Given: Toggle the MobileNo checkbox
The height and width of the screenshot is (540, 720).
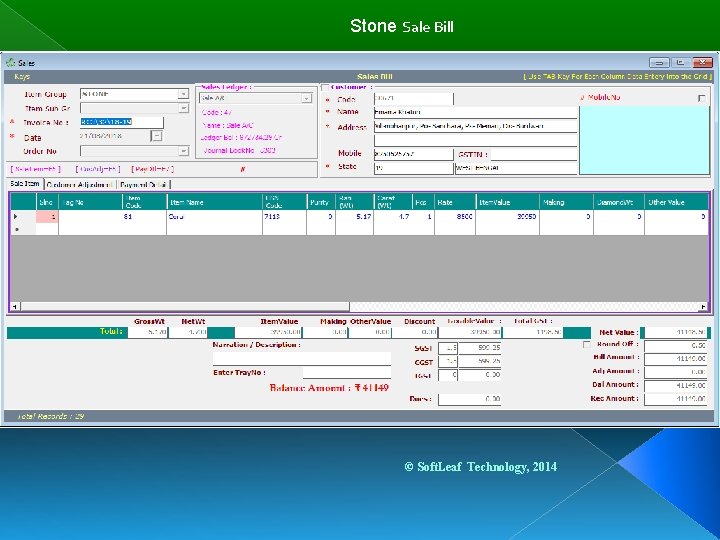Looking at the screenshot, I should tap(701, 98).
